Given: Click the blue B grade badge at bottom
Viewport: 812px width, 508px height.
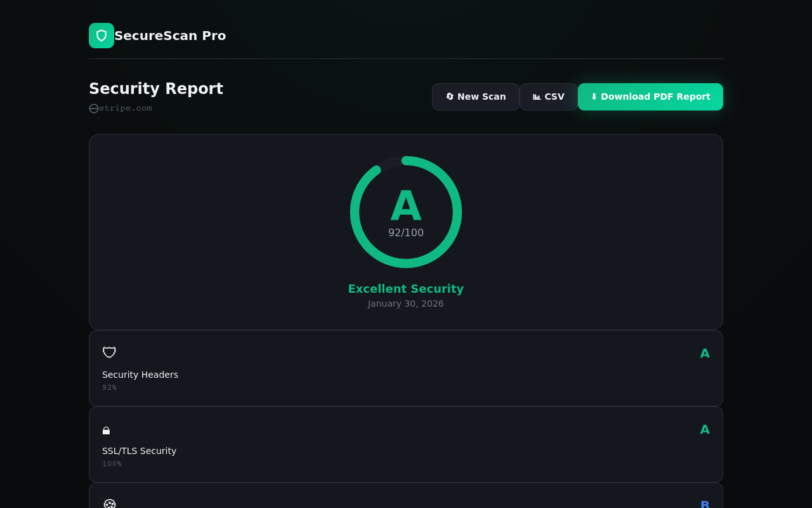Looking at the screenshot, I should click(705, 504).
